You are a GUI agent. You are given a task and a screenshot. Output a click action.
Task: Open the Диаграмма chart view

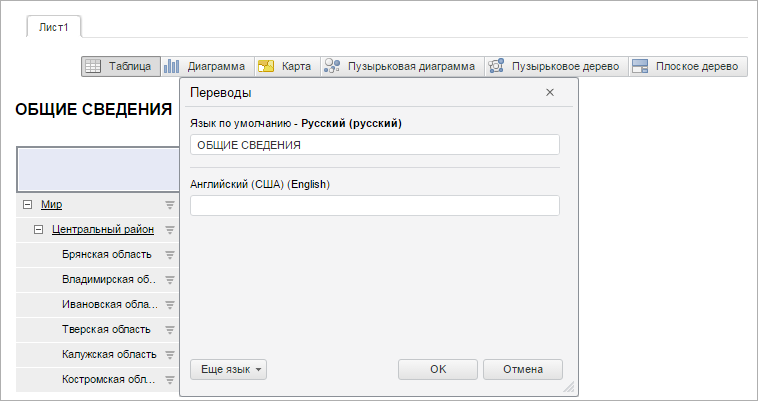[x=205, y=66]
